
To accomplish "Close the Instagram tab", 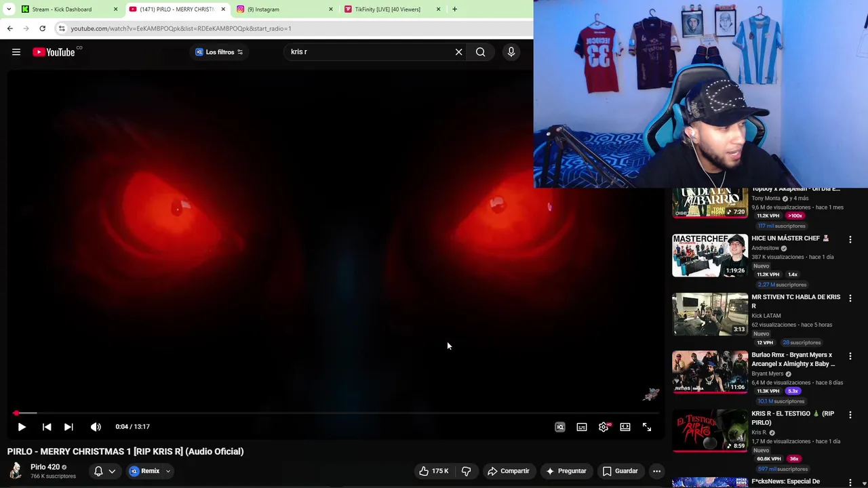I will click(x=331, y=9).
